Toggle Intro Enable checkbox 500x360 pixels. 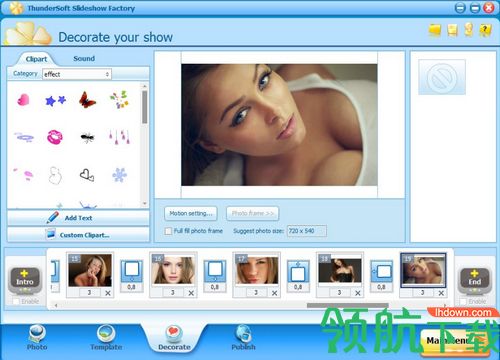click(16, 301)
